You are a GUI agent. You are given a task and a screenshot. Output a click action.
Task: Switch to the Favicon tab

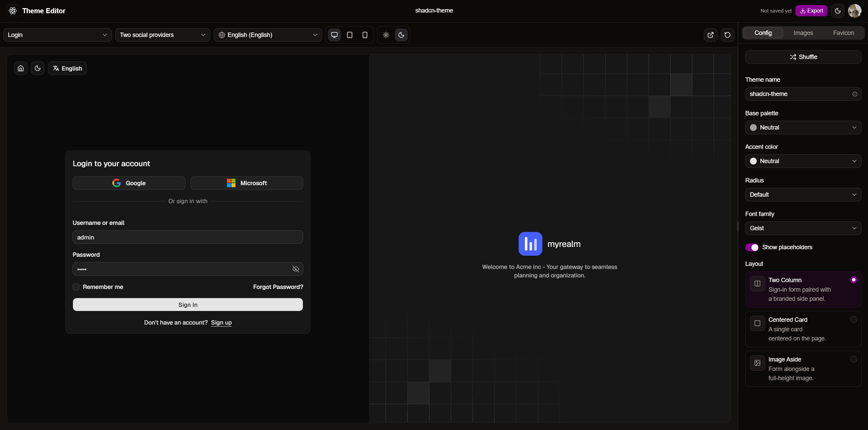click(x=844, y=33)
